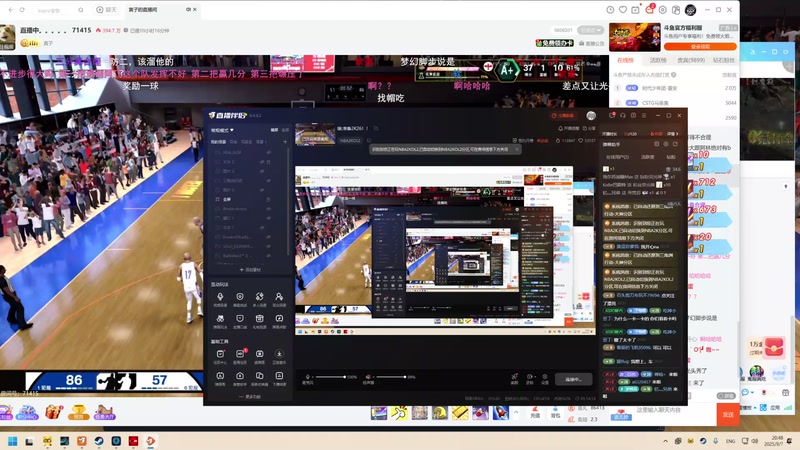Open 任务大厅 at bottom left of player
This screenshot has width=800, height=450.
click(x=104, y=412)
